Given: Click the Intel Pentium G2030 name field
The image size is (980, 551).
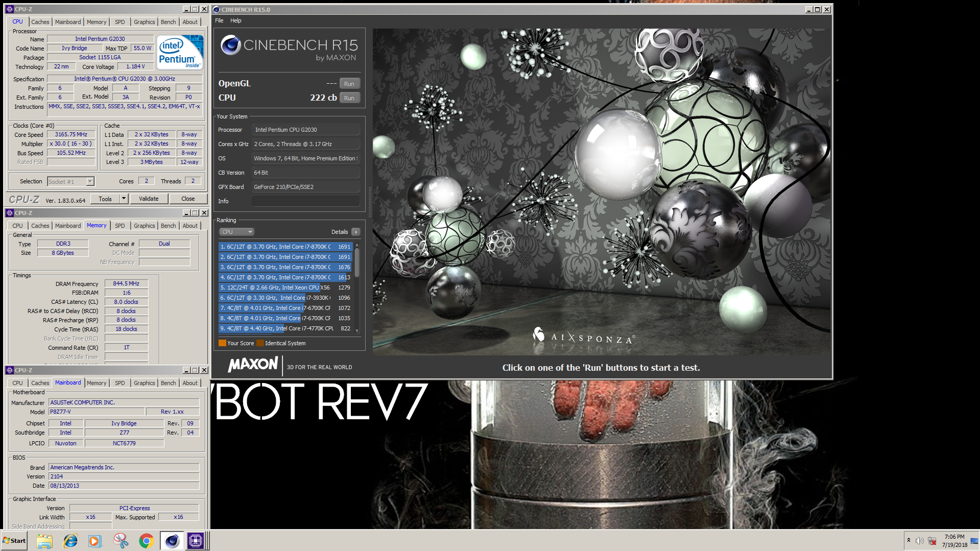Looking at the screenshot, I should (x=100, y=39).
